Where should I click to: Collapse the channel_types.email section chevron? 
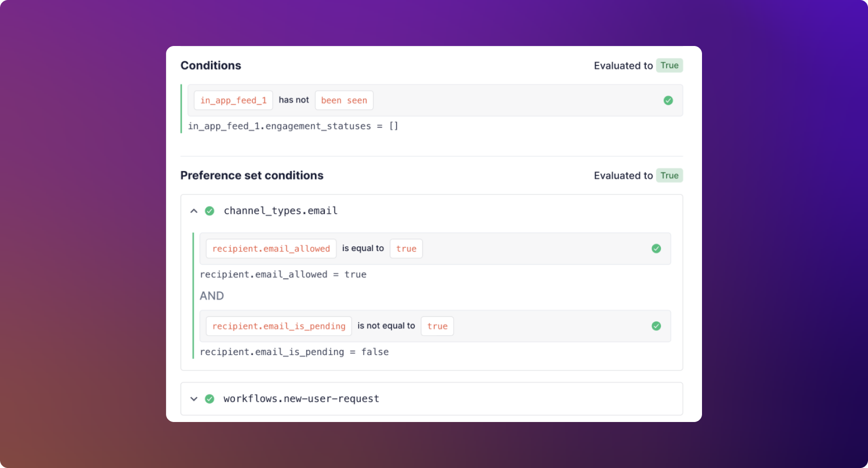[x=194, y=211]
